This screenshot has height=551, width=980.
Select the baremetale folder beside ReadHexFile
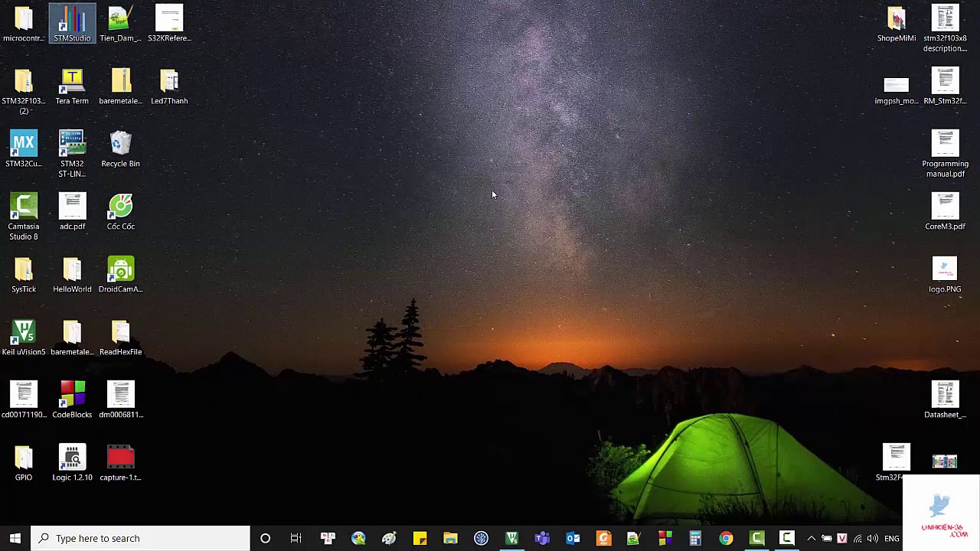tap(72, 337)
